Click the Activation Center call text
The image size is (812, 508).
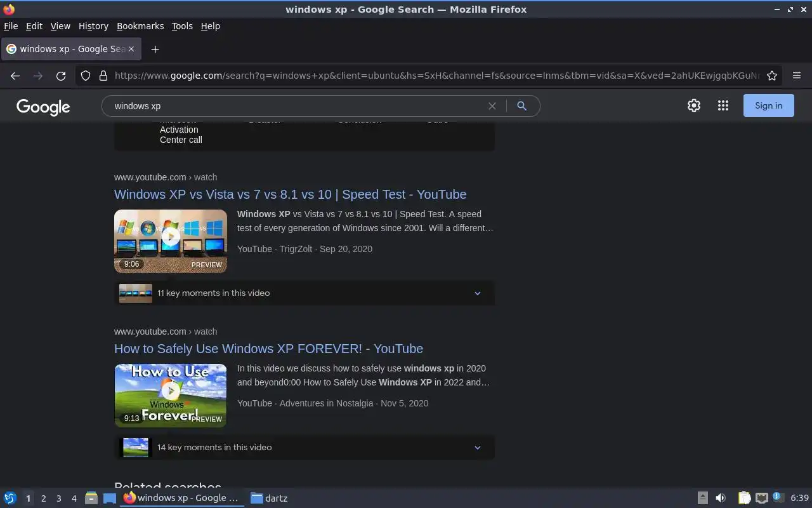[x=181, y=135]
